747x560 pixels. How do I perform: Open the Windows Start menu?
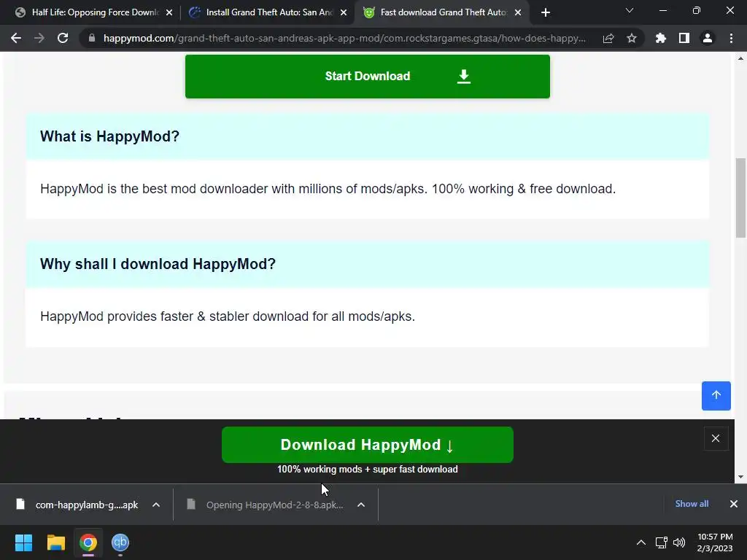pyautogui.click(x=23, y=542)
